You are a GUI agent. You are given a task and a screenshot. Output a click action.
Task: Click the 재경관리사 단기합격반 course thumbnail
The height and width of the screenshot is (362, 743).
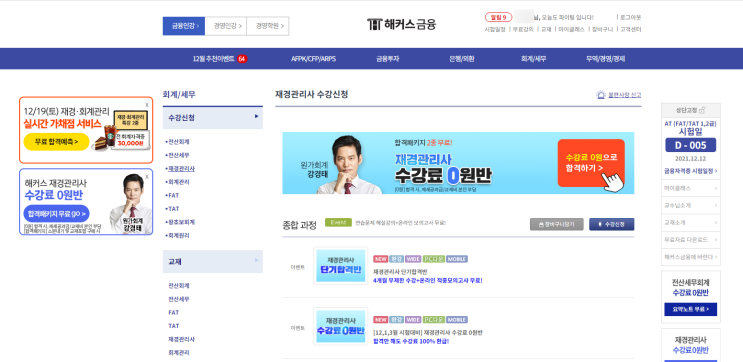[x=340, y=265]
